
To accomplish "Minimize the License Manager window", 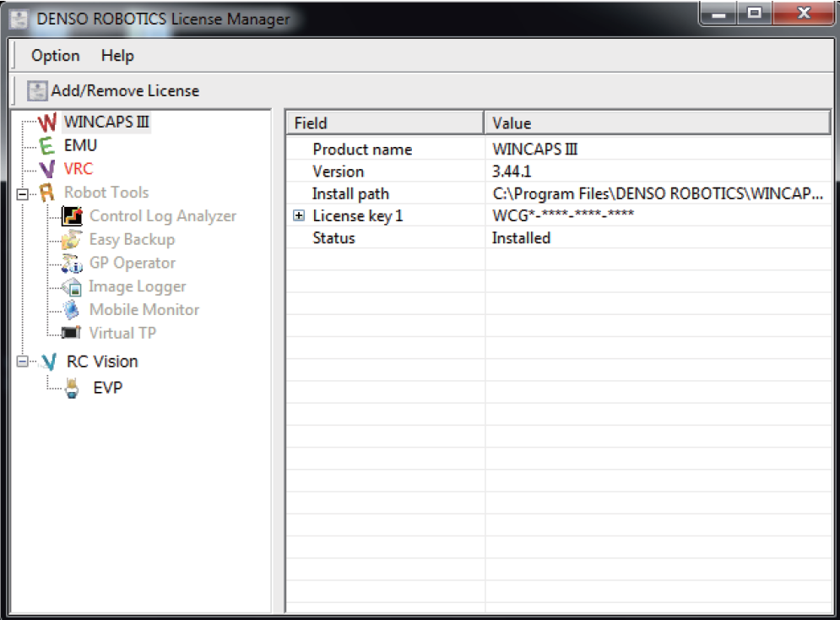I will (718, 14).
